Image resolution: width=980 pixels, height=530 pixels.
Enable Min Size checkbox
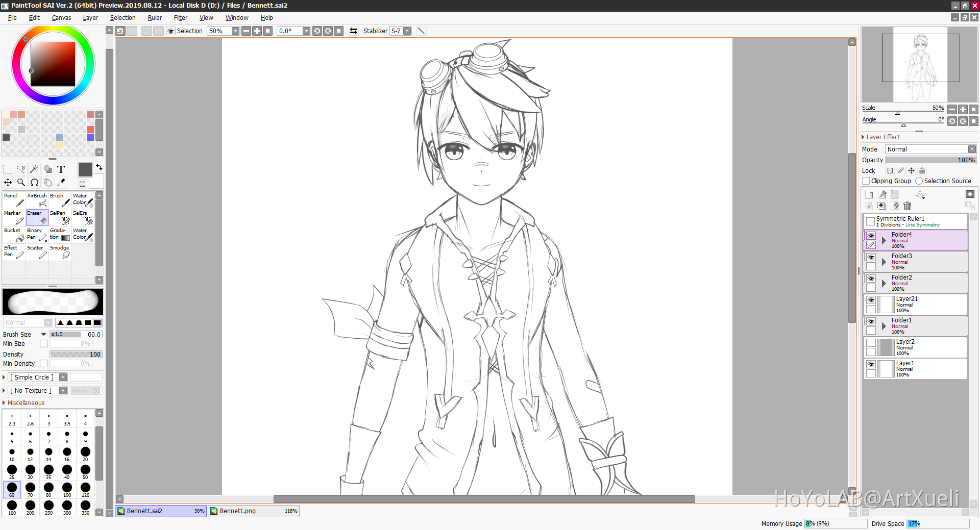pos(43,344)
